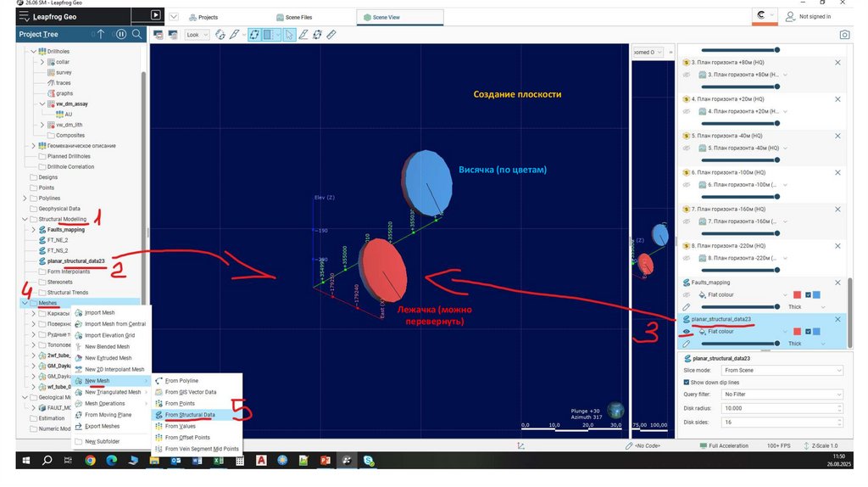Toggle checkbox beside blue swatch in planar_structural_data23
Screen dimensions: 868x487
[x=808, y=332]
